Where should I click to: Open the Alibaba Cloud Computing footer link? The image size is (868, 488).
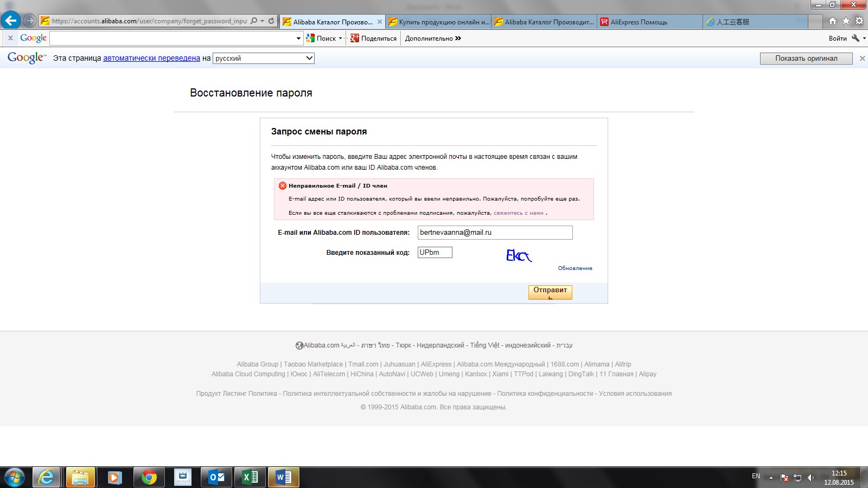(x=248, y=374)
